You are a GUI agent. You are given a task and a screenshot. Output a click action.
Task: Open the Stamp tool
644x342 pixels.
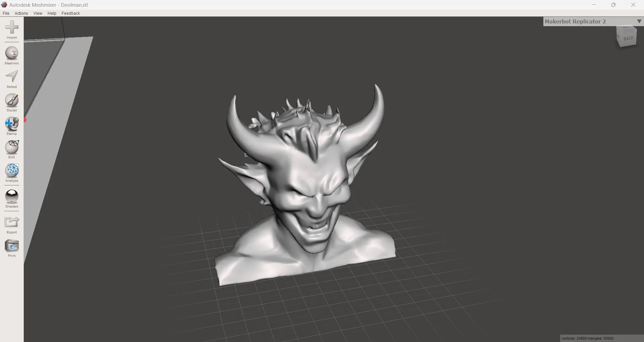(12, 126)
